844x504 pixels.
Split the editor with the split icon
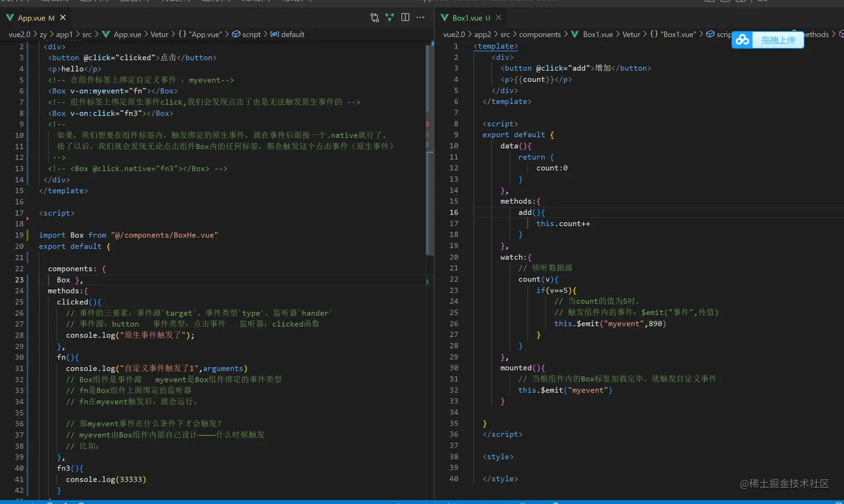tap(405, 18)
